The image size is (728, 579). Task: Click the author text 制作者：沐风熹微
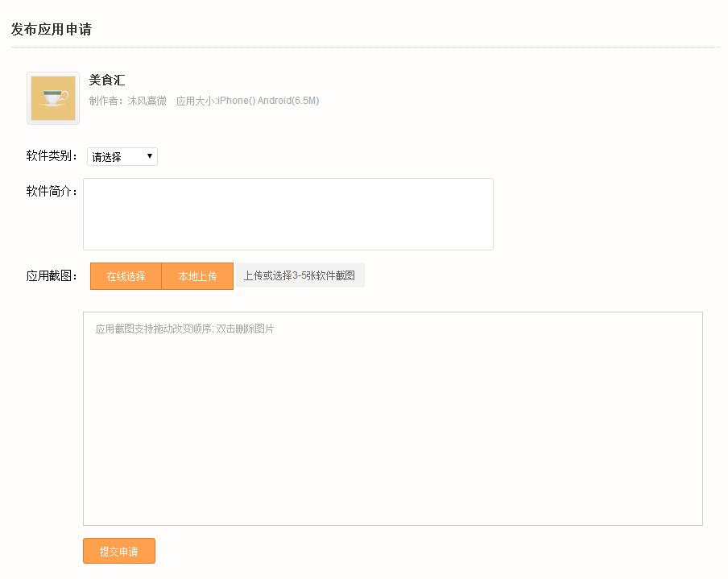click(x=128, y=101)
